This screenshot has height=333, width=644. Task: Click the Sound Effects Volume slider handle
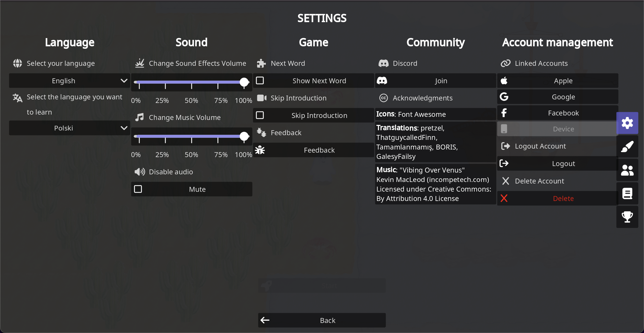point(244,82)
